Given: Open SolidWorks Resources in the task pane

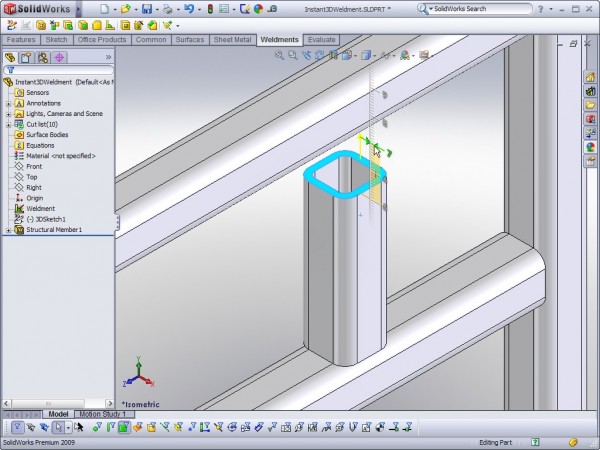Looking at the screenshot, I should pyautogui.click(x=590, y=76).
